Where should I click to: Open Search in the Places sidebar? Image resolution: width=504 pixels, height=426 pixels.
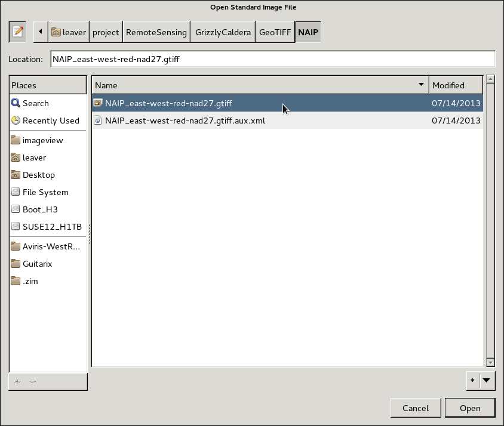(x=48, y=103)
